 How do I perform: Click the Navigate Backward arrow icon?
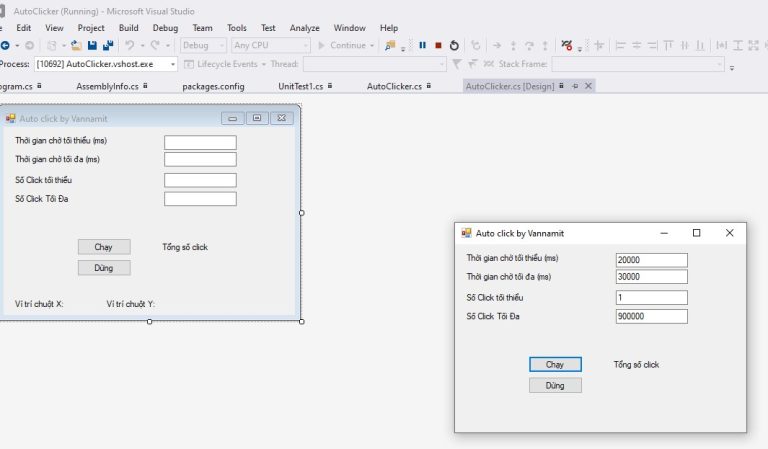5,46
